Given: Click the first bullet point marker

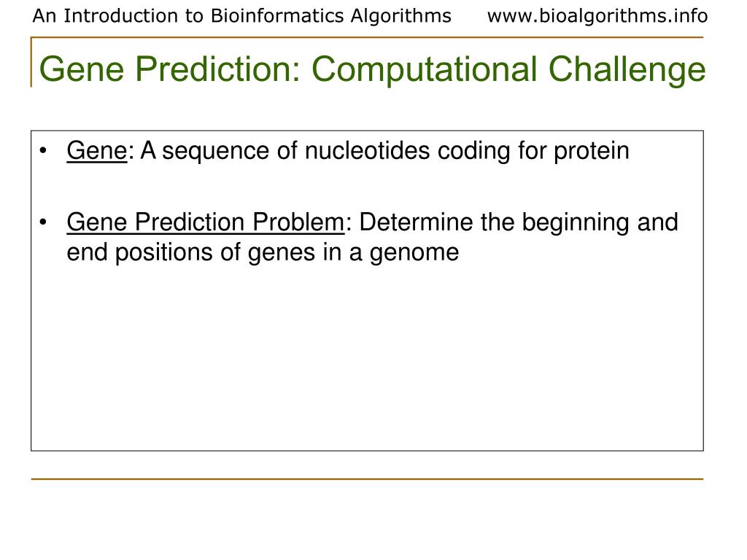Looking at the screenshot, I should pyautogui.click(x=43, y=151).
